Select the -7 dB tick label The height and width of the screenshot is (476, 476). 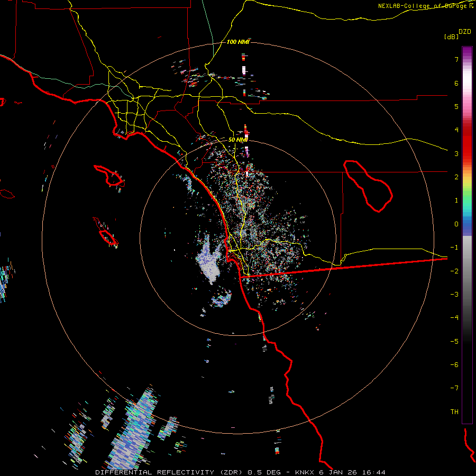tap(454, 388)
